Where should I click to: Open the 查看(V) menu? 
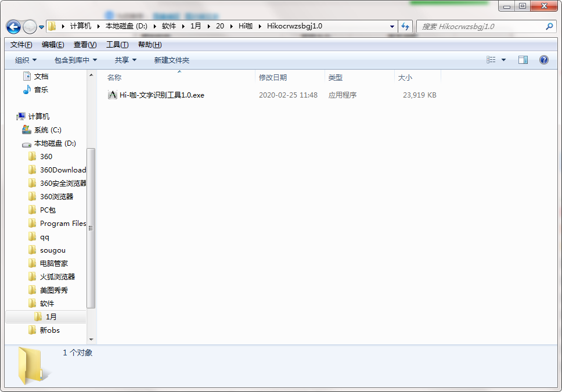point(85,45)
